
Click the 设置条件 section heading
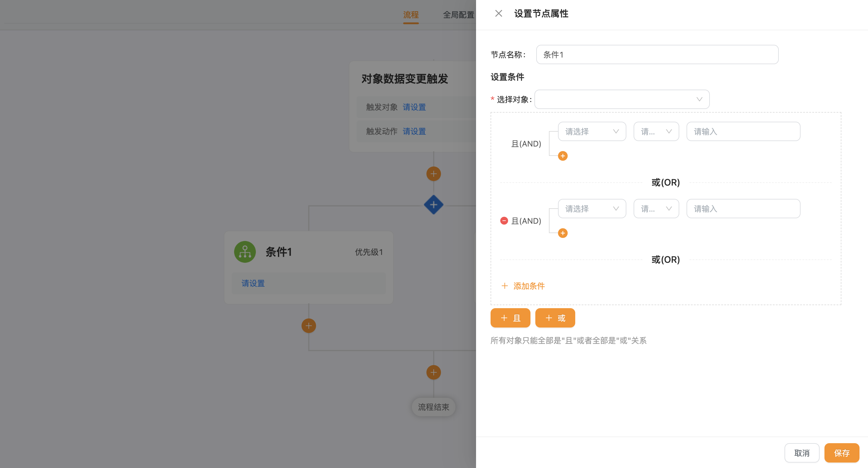pyautogui.click(x=507, y=77)
